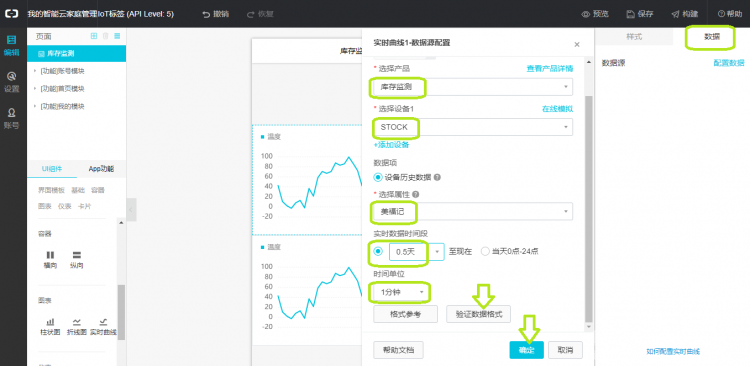Switch to the 样式 tab in right panel
The image size is (750, 366).
(634, 37)
